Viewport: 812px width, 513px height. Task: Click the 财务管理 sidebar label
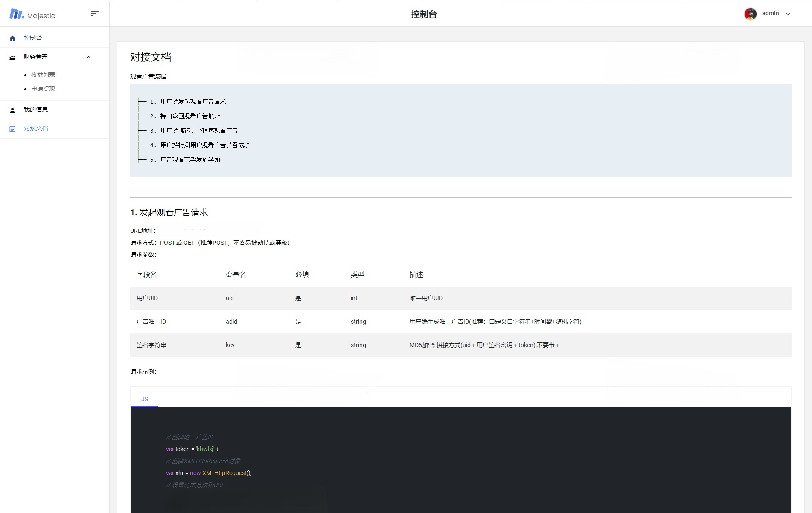tap(36, 57)
